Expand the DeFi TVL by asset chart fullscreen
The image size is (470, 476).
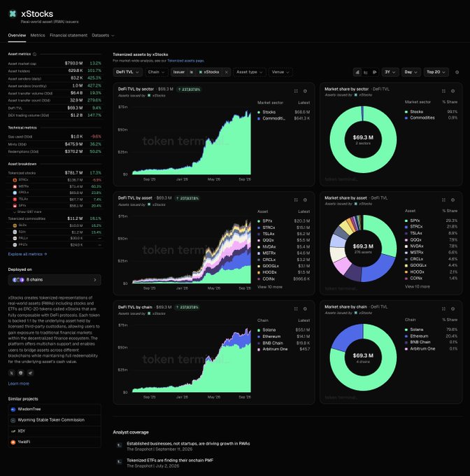point(296,200)
